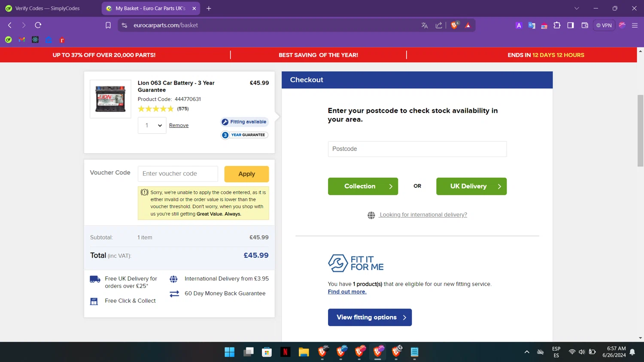Open the Brave Wallet icon

[585, 25]
